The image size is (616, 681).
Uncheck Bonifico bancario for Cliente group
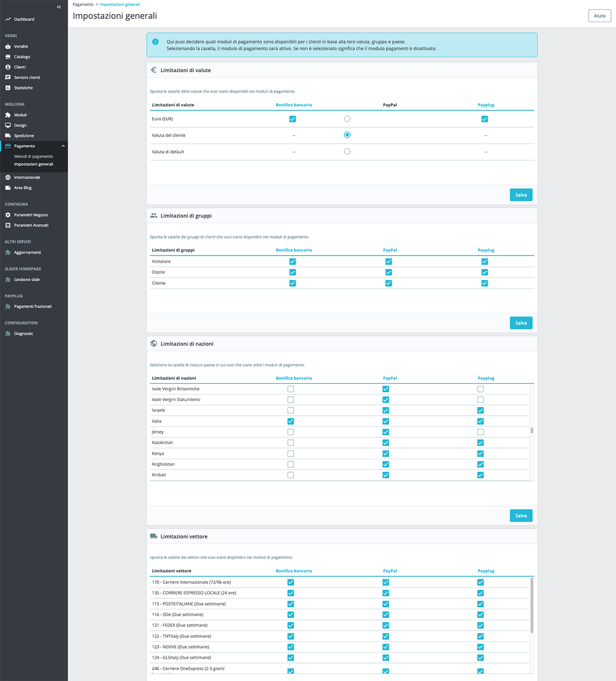293,283
